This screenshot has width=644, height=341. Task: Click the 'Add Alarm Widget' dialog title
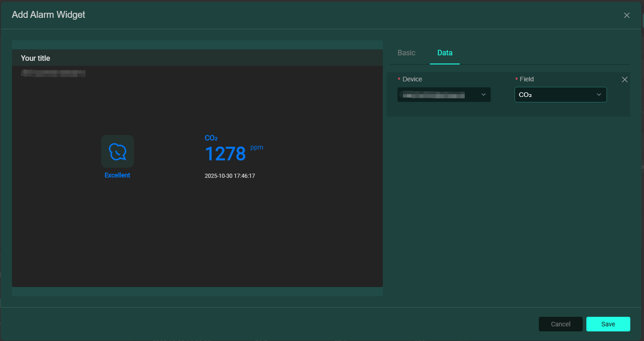48,15
